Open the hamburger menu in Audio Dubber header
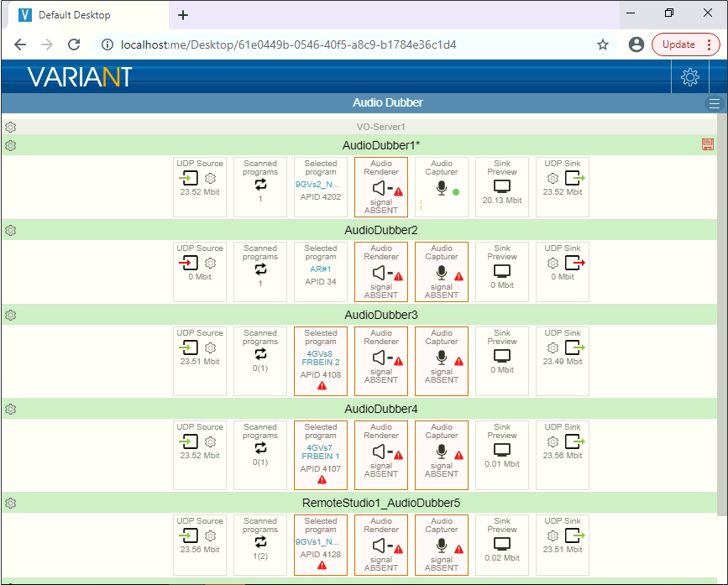728x585 pixels. (x=715, y=103)
